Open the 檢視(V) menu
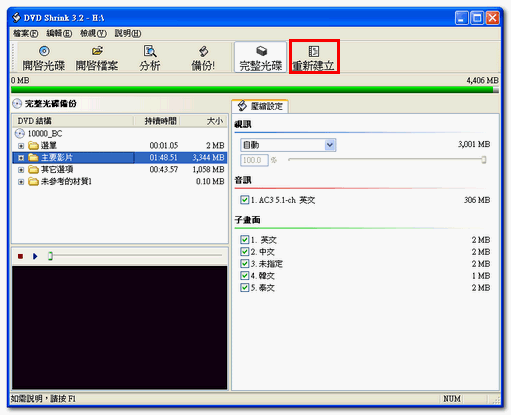 click(x=93, y=33)
